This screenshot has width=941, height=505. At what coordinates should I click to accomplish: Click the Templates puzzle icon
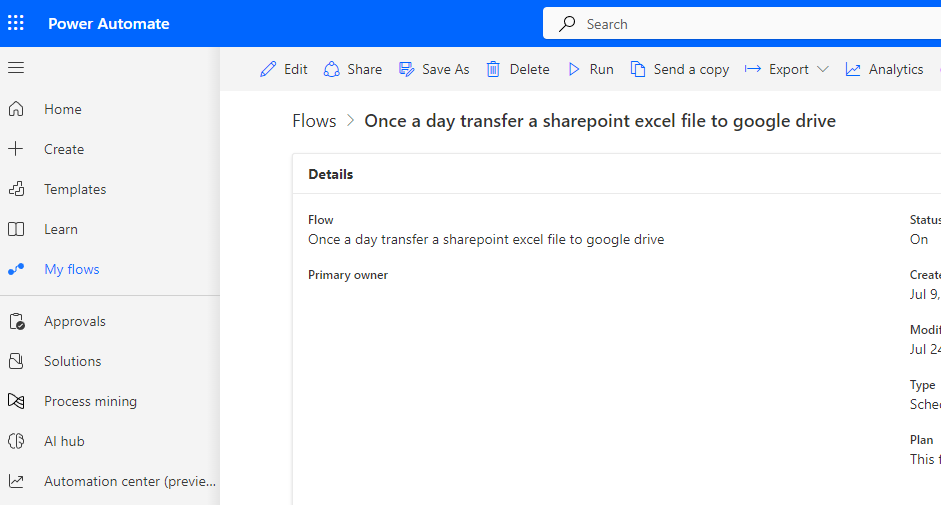[x=16, y=189]
